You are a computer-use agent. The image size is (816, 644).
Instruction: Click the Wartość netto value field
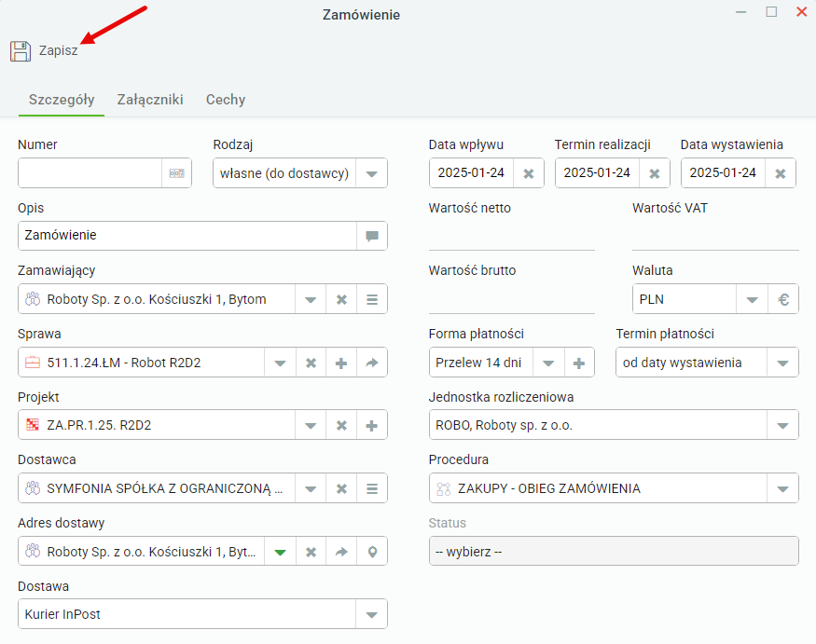512,236
